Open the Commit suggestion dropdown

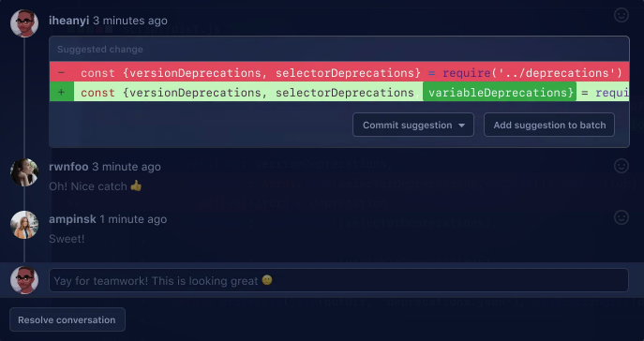point(413,125)
